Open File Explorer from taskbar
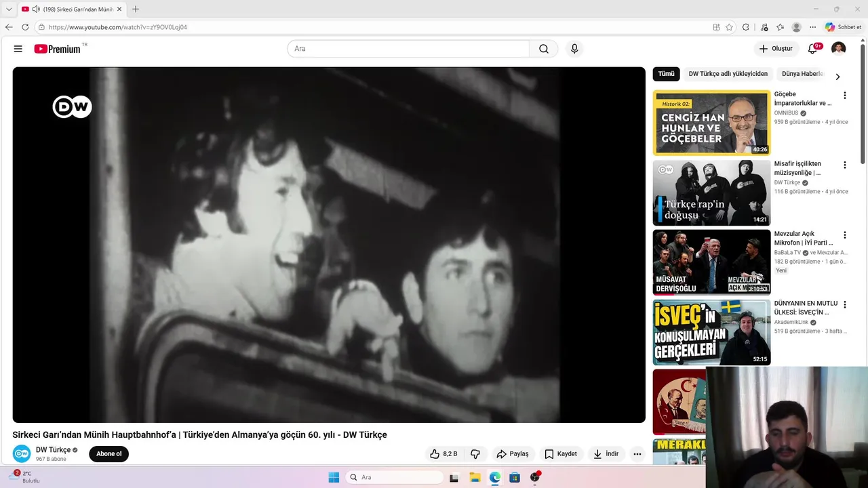The image size is (868, 488). click(x=475, y=477)
